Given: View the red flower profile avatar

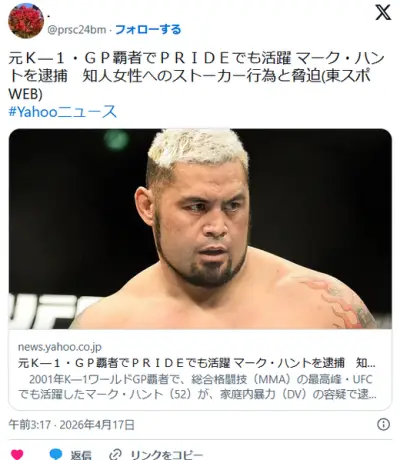Looking at the screenshot, I should pos(26,21).
